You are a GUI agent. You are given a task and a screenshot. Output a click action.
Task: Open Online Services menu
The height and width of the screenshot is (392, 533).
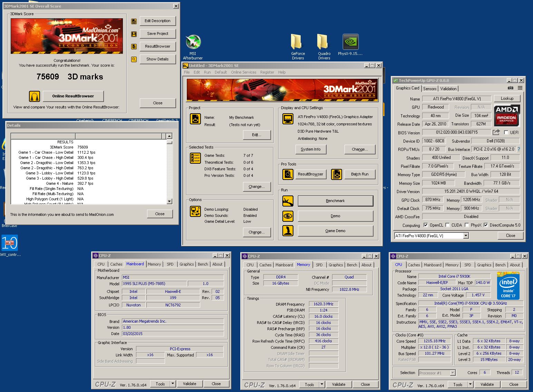tap(243, 72)
